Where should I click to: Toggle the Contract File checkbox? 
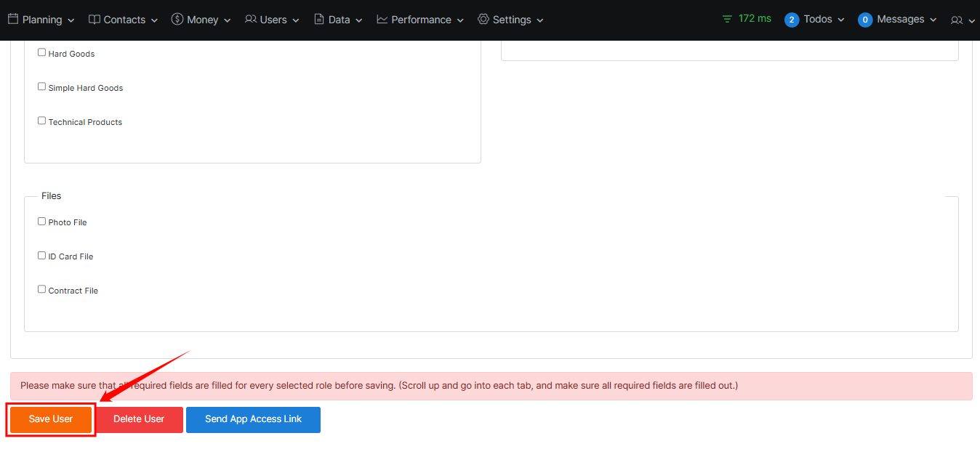[x=42, y=289]
